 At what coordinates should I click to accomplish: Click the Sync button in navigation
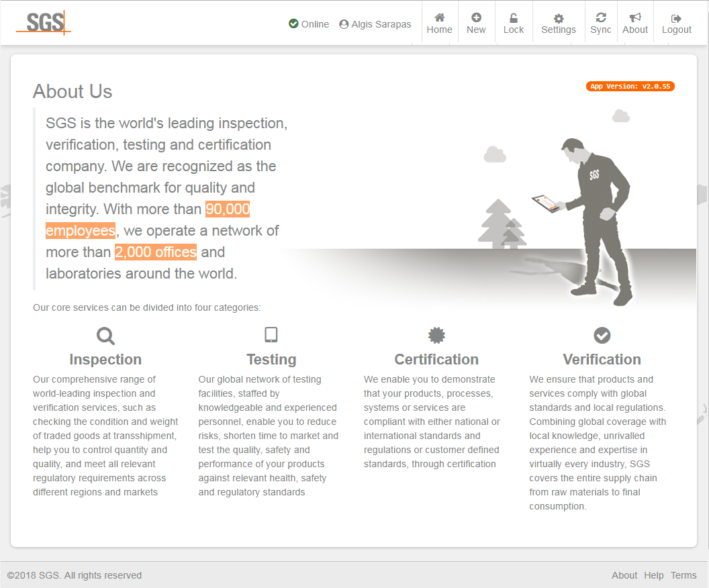[600, 23]
